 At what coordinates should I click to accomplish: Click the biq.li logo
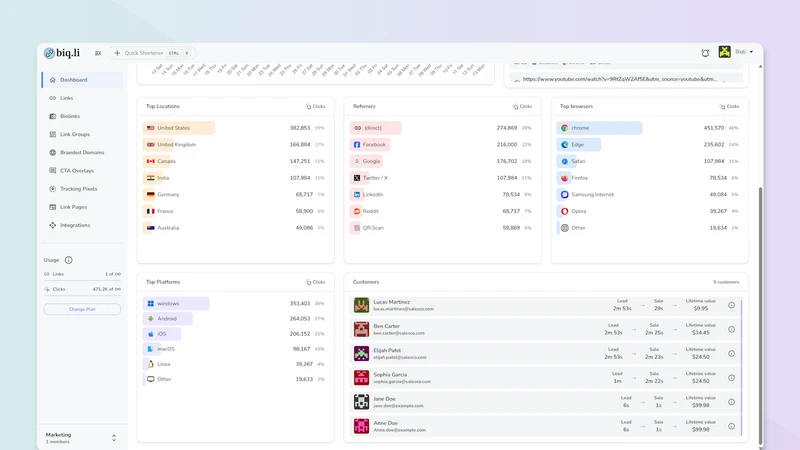[62, 53]
